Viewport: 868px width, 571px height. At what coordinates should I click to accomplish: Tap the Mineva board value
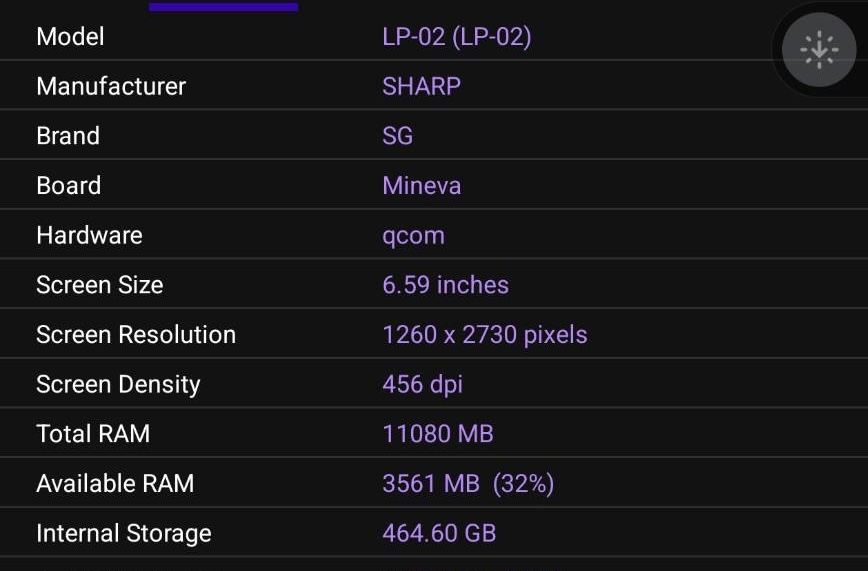pos(421,186)
